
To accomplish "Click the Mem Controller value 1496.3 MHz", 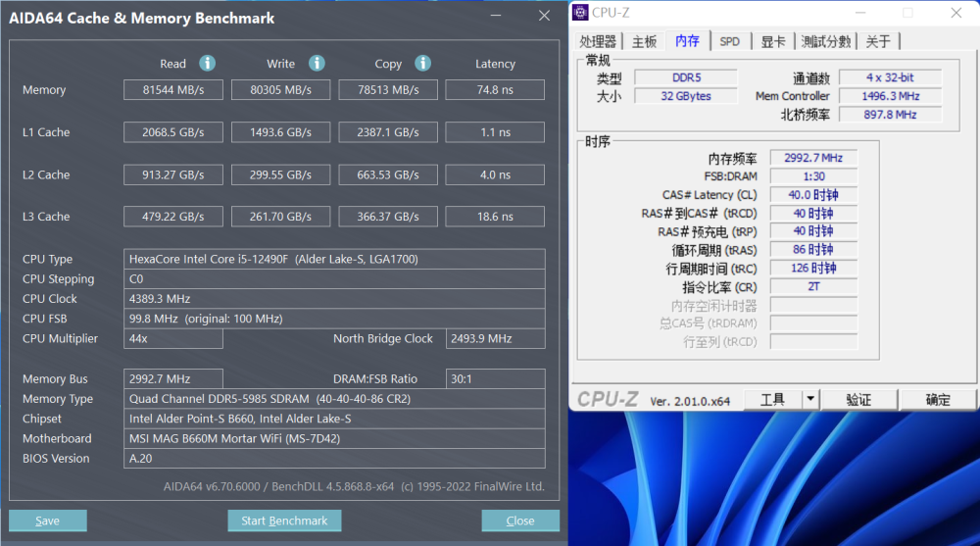I will (x=890, y=96).
